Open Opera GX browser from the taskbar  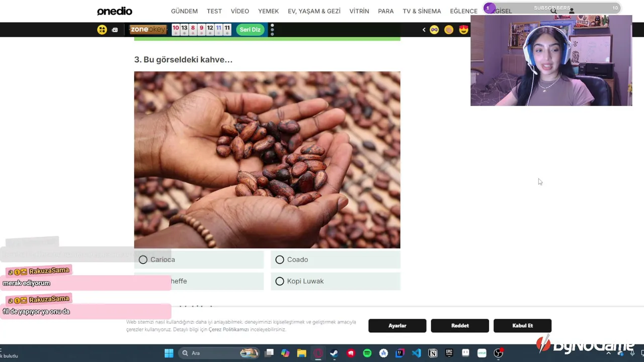[x=318, y=353]
